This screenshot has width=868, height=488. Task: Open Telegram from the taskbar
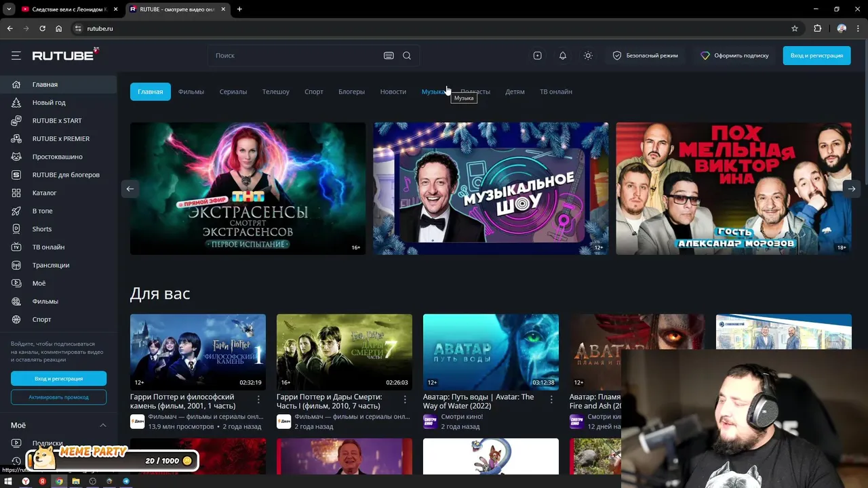[x=126, y=481]
